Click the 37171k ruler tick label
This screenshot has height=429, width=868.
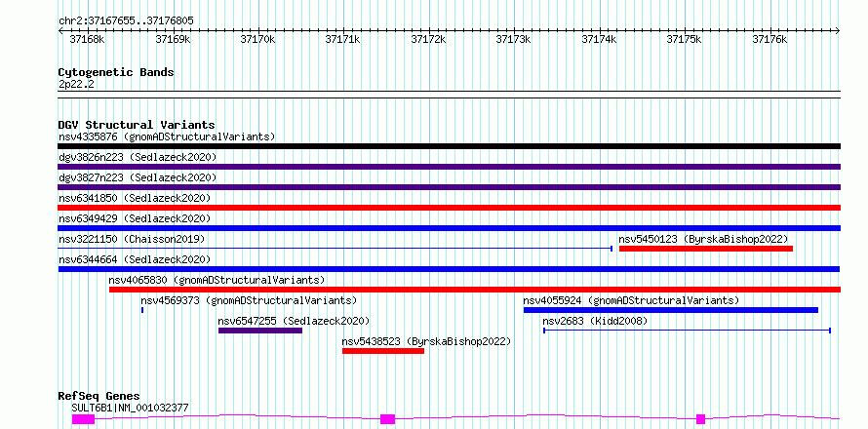[342, 39]
